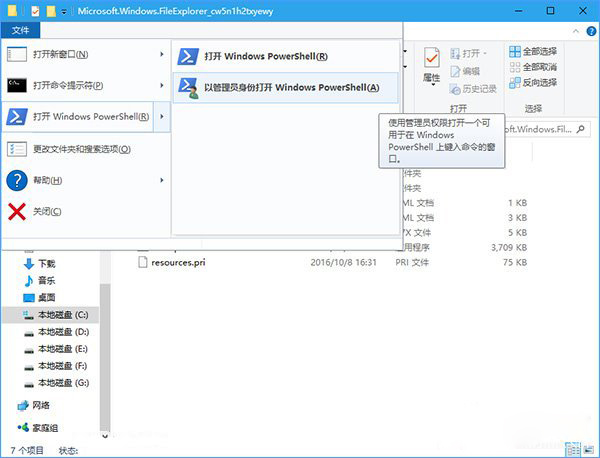Open 网络 (Network) in navigation pane
600x458 pixels.
(42, 406)
